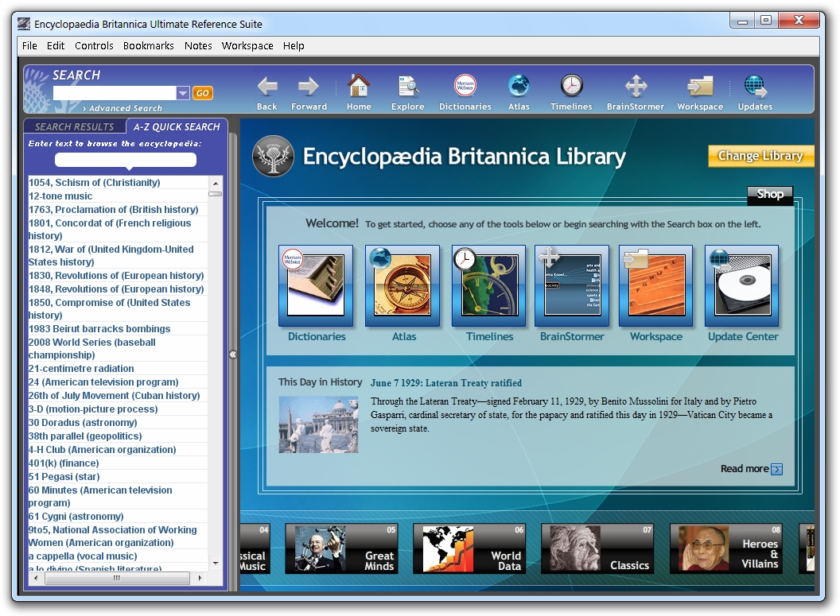Click the Vatican photo thumbnail

tap(318, 424)
